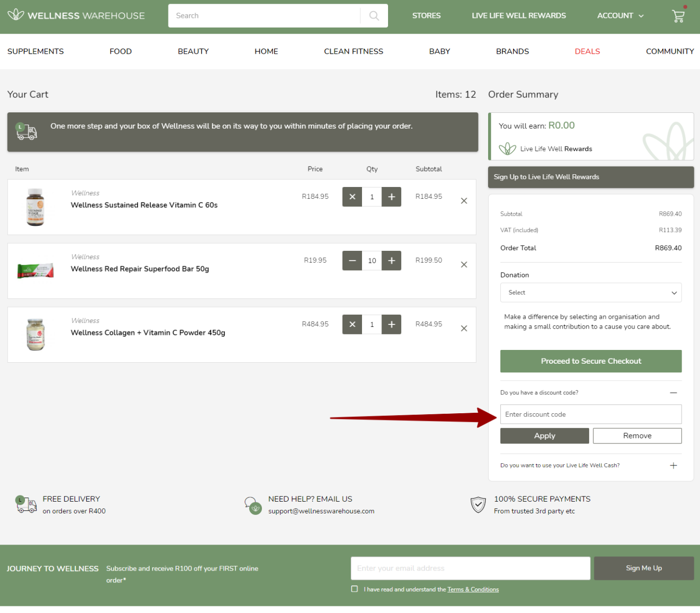Click the Live Life Well Rewards leaf icon

[x=507, y=149]
